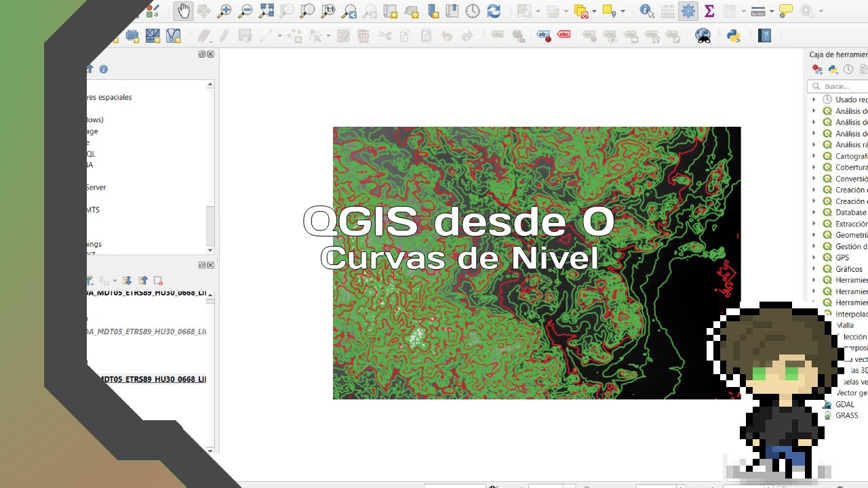Click the Extracción toolbox group label
Screen dimensions: 868x488
[852, 224]
